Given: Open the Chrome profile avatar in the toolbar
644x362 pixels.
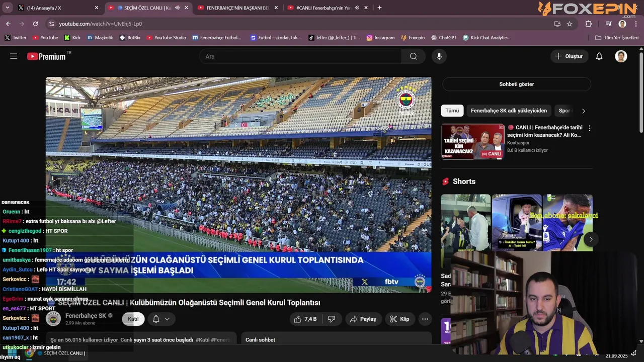Looking at the screenshot, I should pyautogui.click(x=622, y=24).
